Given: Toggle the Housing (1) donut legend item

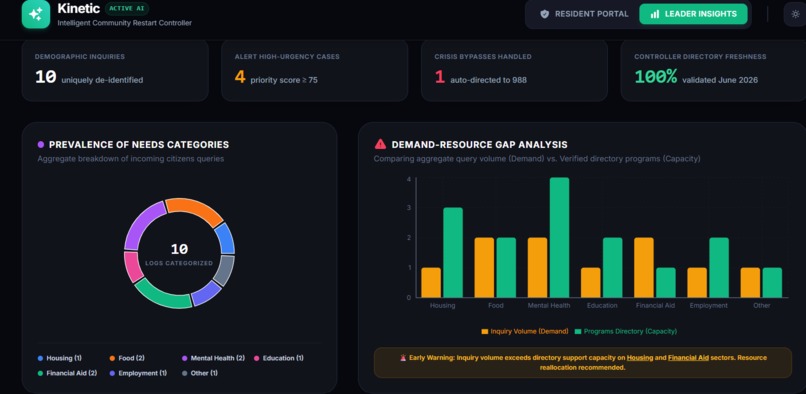Looking at the screenshot, I should point(60,358).
